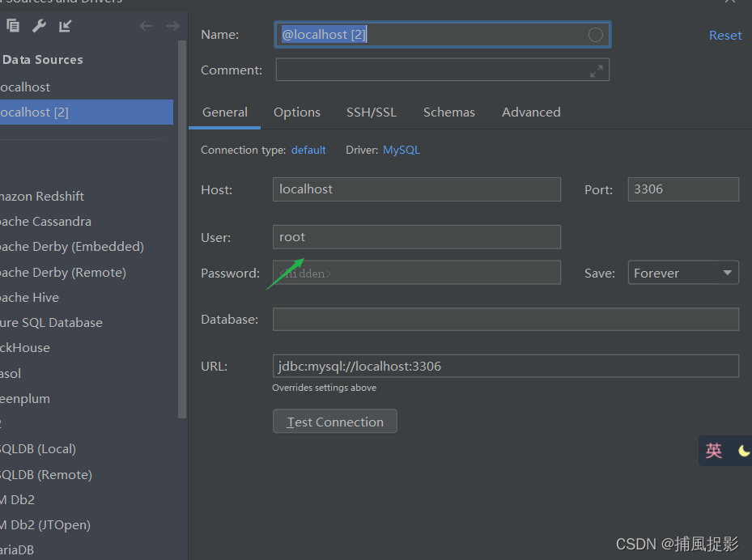The width and height of the screenshot is (752, 560).
Task: Expand the Comment field with the arrows icon
Action: point(596,71)
